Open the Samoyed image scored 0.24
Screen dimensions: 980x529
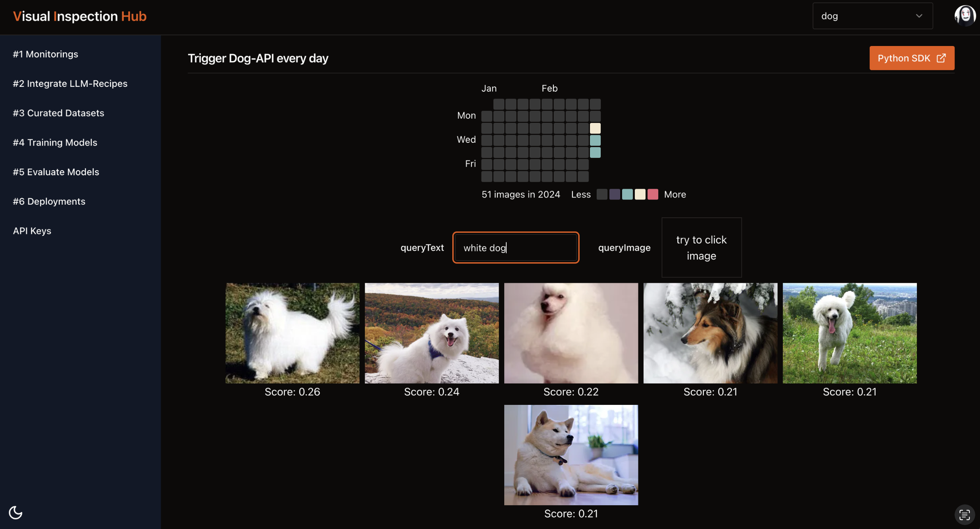click(x=432, y=333)
